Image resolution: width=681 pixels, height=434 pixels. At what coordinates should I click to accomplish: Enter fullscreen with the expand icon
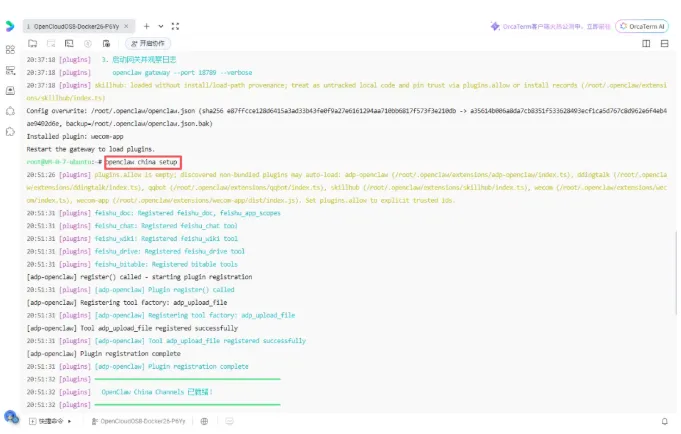pyautogui.click(x=175, y=27)
